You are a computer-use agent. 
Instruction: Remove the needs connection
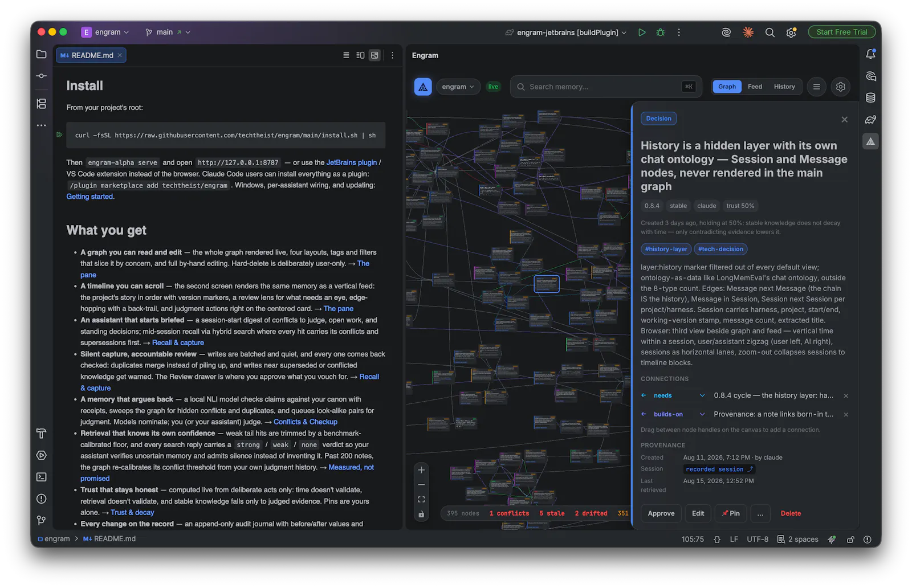[x=846, y=395]
